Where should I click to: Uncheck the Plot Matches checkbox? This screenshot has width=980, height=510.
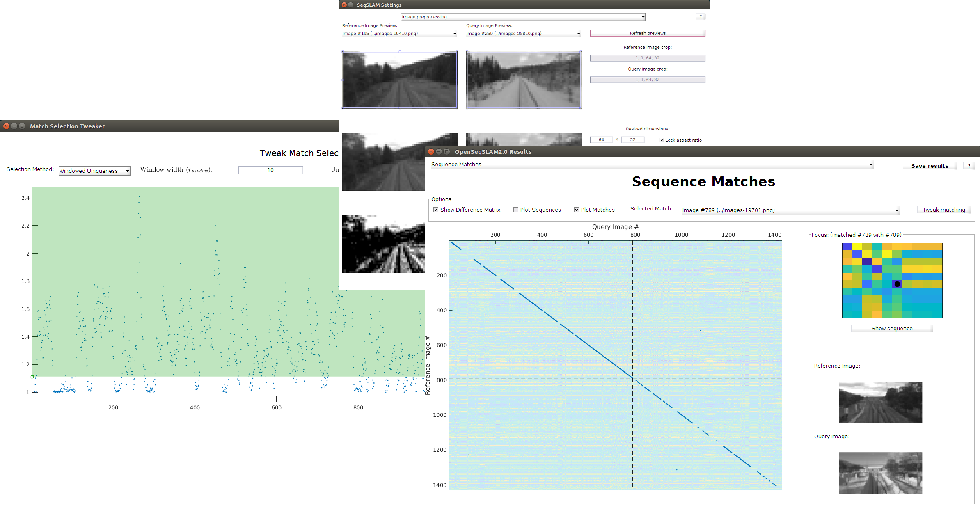point(577,210)
